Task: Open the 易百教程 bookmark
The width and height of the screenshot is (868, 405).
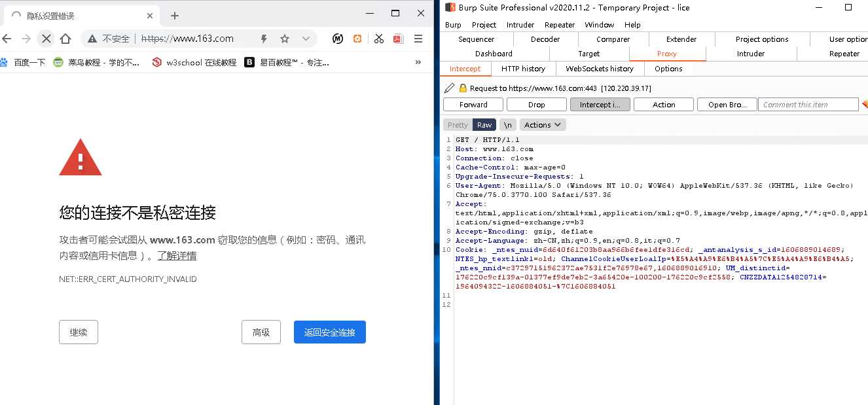Action: point(287,63)
